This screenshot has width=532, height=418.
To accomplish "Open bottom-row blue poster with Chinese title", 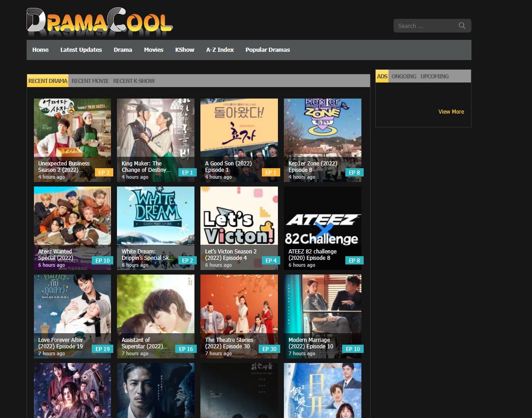I will [323, 390].
